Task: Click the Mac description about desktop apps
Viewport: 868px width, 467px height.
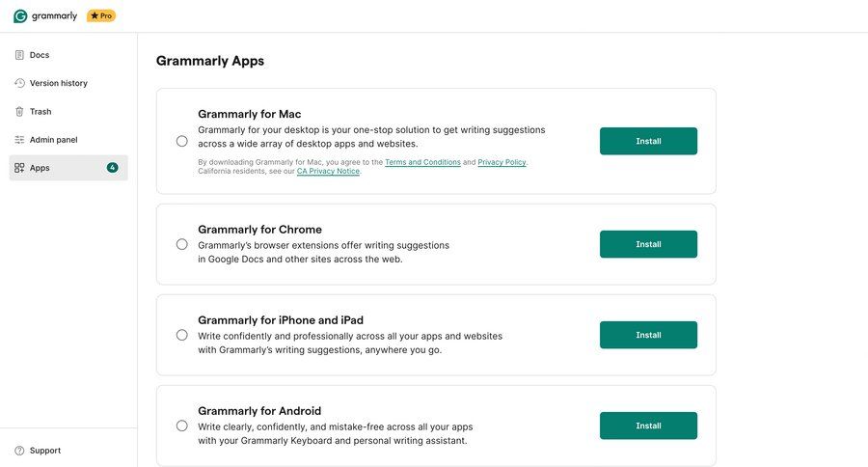Action: 371,137
